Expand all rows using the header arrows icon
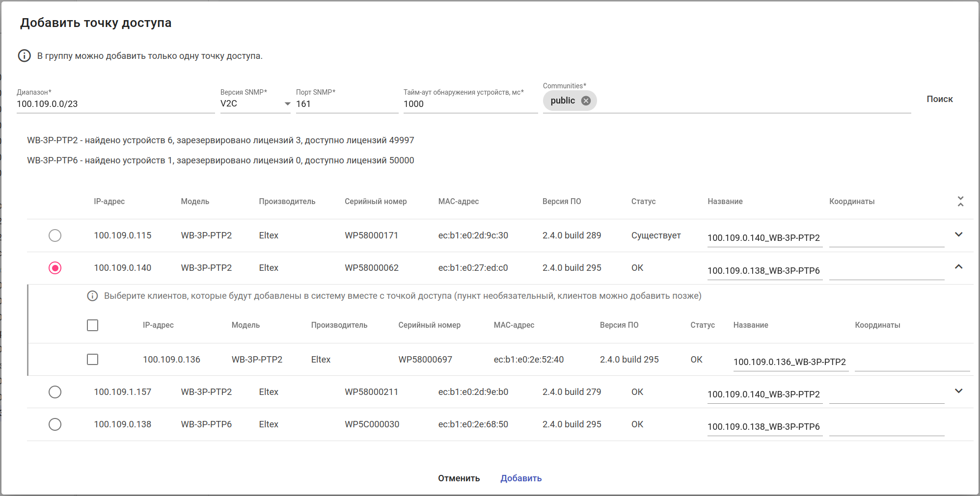 pos(960,201)
